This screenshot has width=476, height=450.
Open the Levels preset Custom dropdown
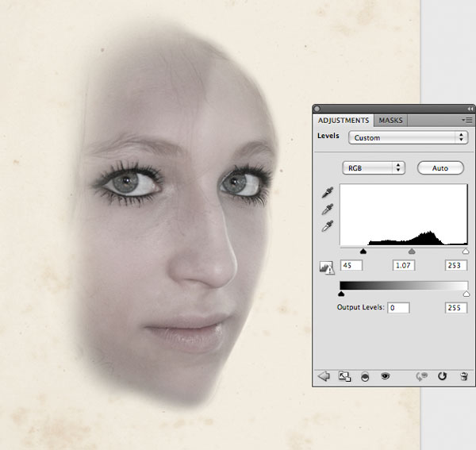[x=408, y=137]
